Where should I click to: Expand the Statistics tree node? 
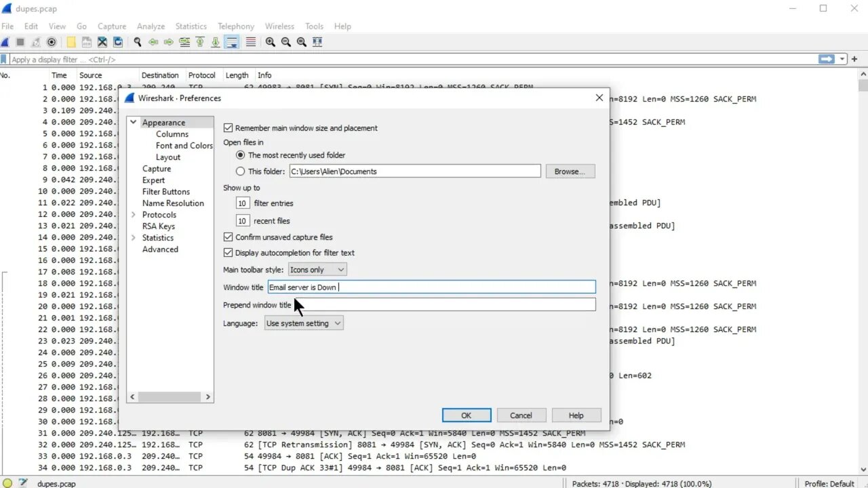point(134,238)
